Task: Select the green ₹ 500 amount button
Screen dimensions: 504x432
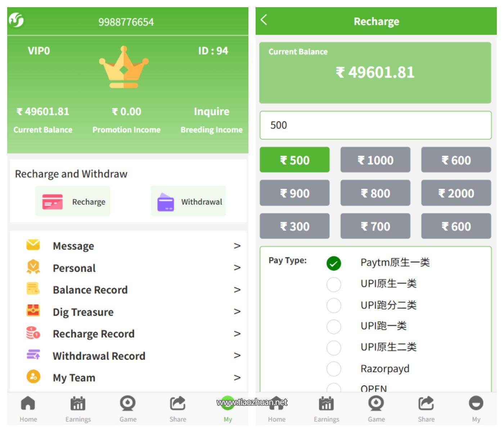Action: coord(294,160)
